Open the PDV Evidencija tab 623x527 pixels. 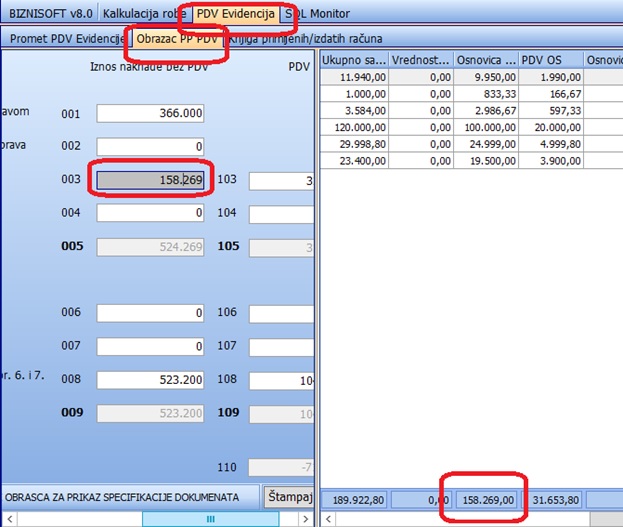[x=234, y=13]
